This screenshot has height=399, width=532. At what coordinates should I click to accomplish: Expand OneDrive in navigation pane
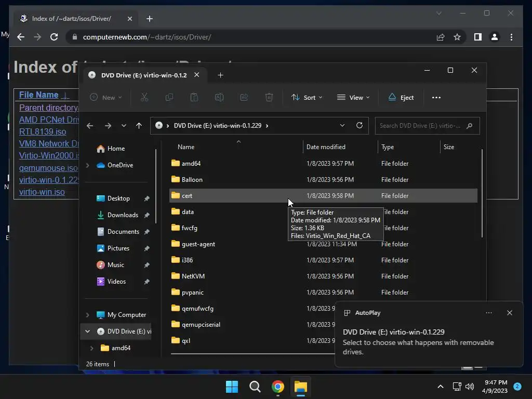[87, 165]
